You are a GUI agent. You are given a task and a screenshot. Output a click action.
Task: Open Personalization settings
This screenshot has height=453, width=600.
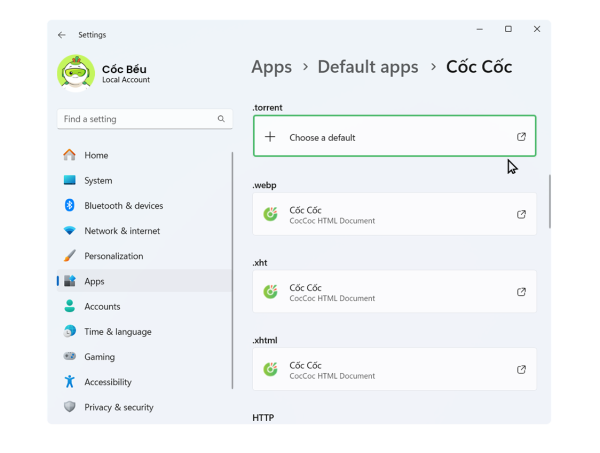point(145,256)
